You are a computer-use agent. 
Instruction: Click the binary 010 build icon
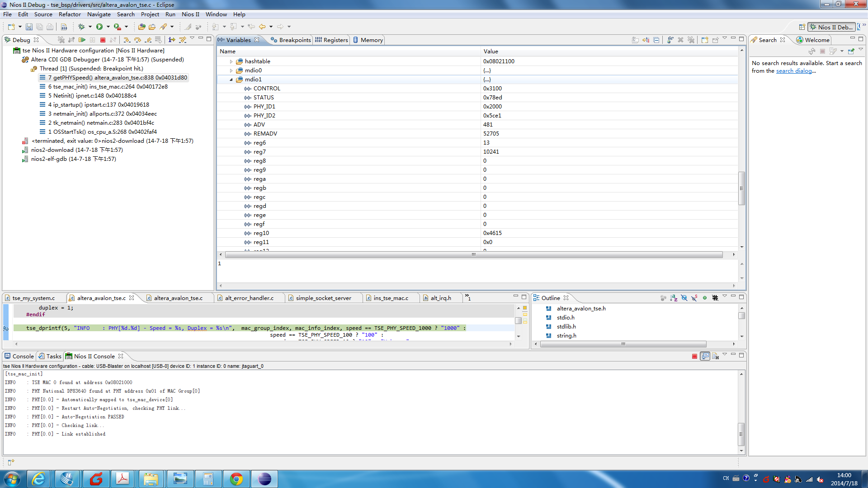point(64,27)
